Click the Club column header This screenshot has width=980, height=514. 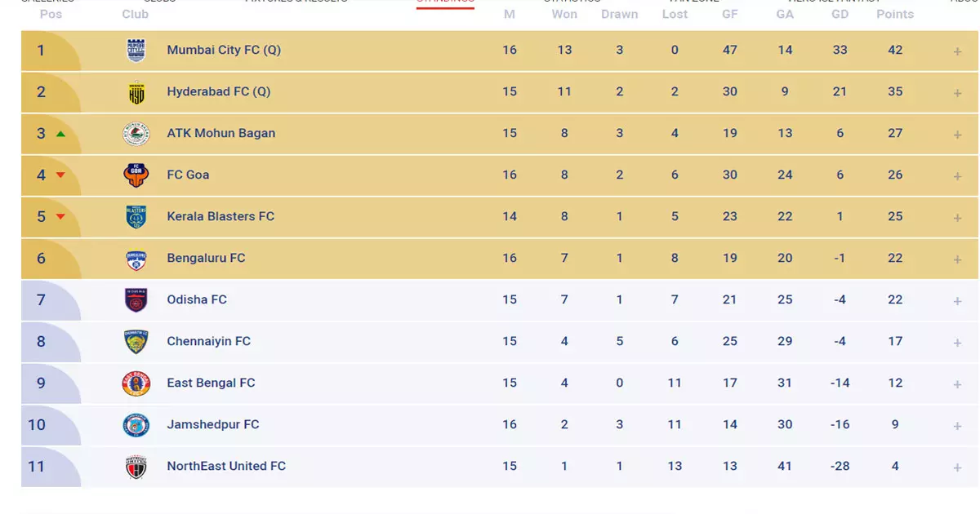click(x=136, y=14)
